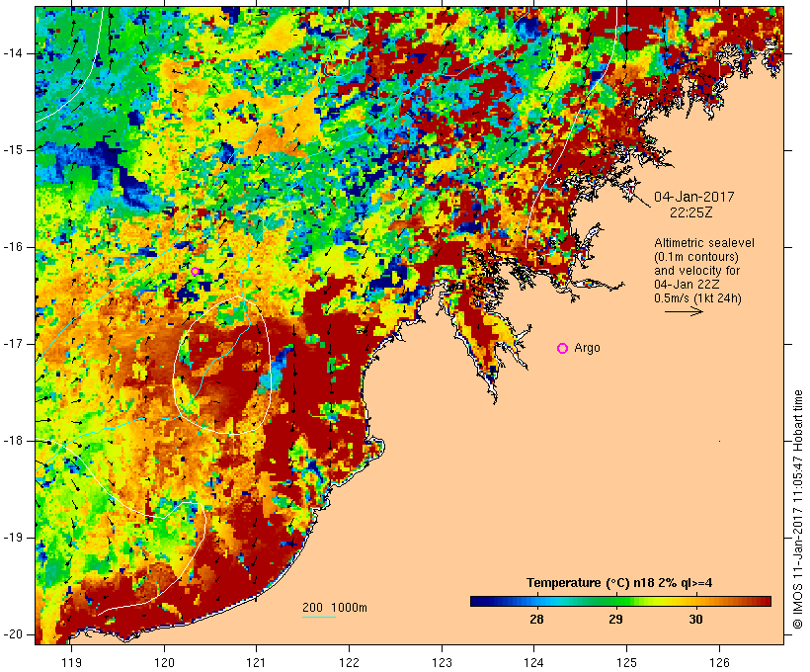810x672 pixels.
Task: Click the '-15' latitude axis label
Action: point(13,150)
